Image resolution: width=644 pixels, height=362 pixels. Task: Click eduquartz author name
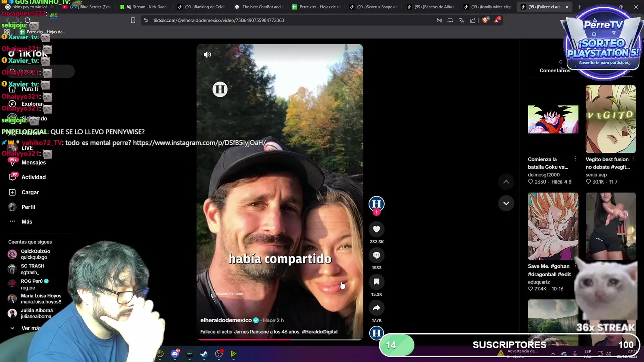[x=539, y=282]
